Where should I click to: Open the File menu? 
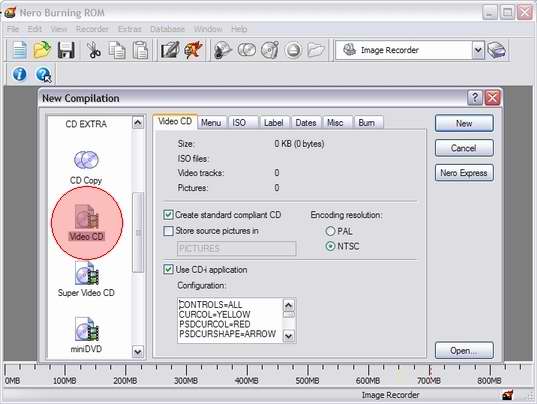[13, 29]
